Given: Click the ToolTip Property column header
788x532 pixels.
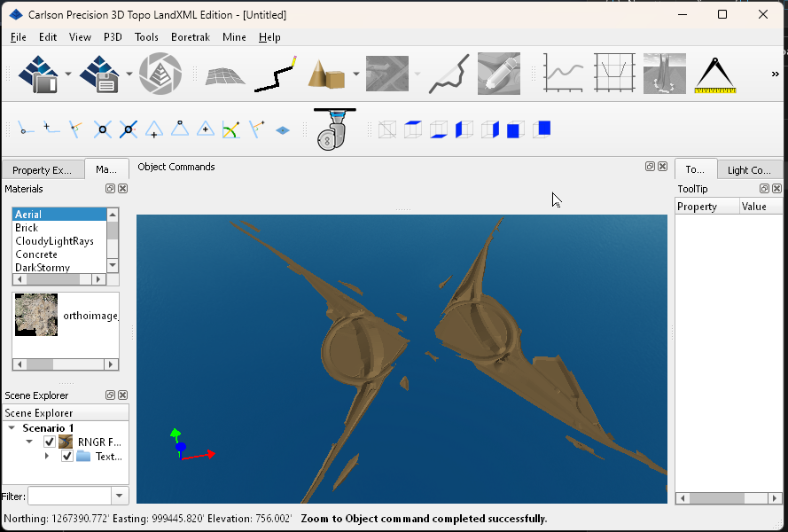Looking at the screenshot, I should 706,207.
